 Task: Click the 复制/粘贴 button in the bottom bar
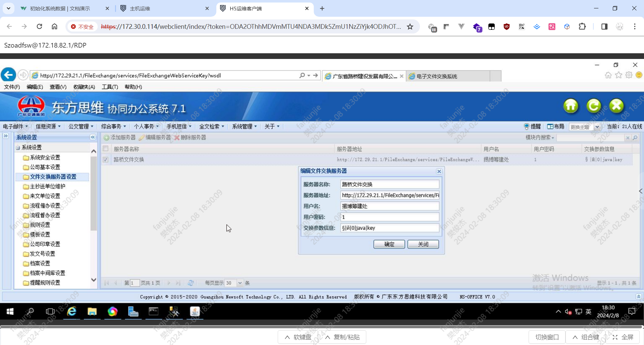[x=342, y=337]
